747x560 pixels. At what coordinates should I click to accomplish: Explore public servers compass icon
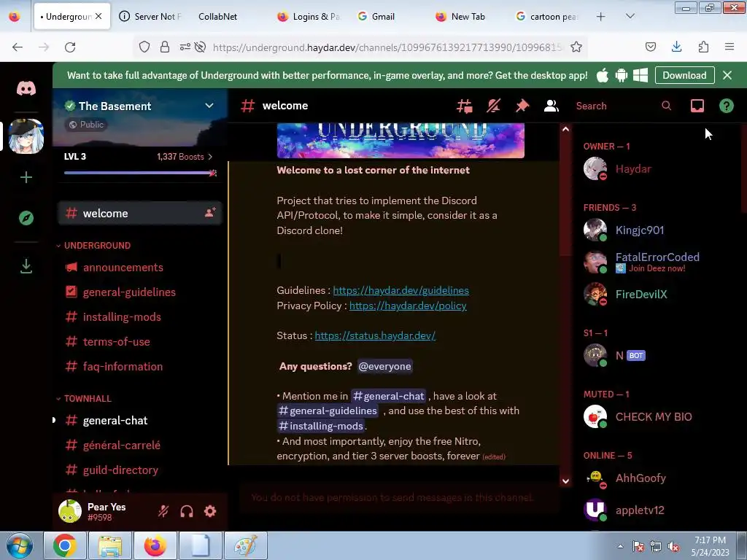click(26, 218)
